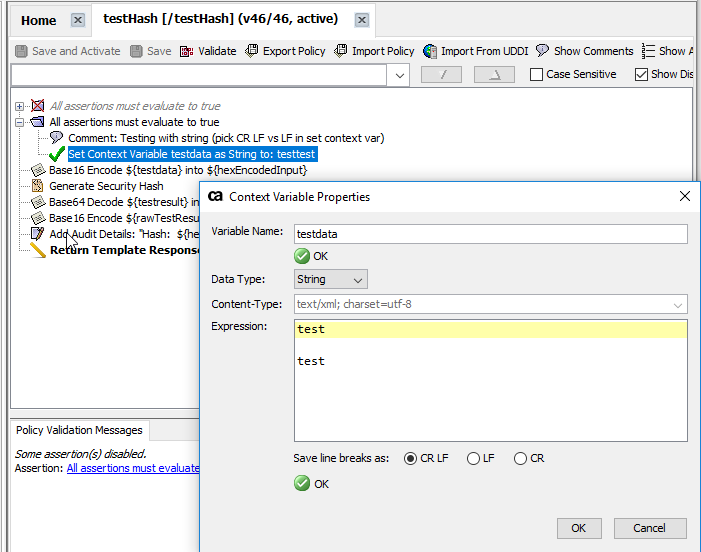Select CR line break radio button
This screenshot has width=701, height=552.
(520, 459)
